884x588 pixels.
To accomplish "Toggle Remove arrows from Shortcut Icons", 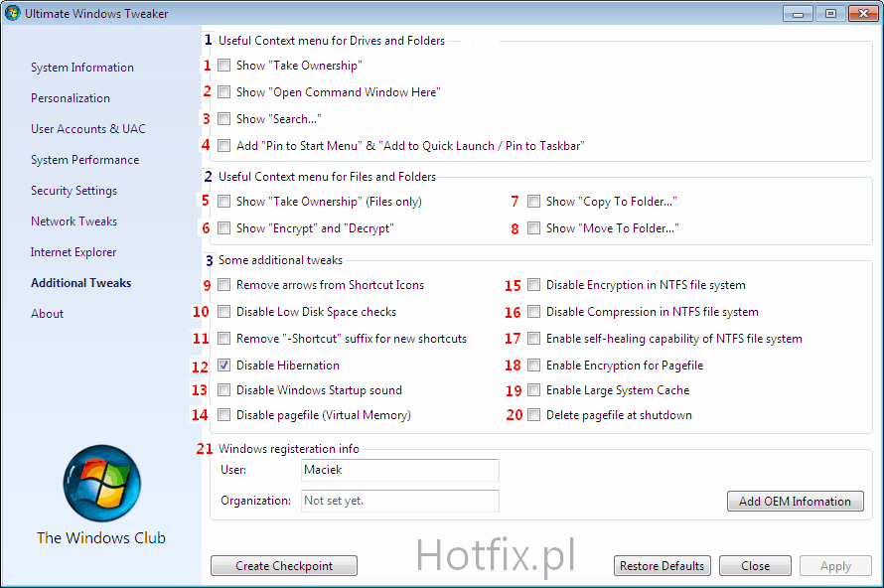I will [x=224, y=285].
